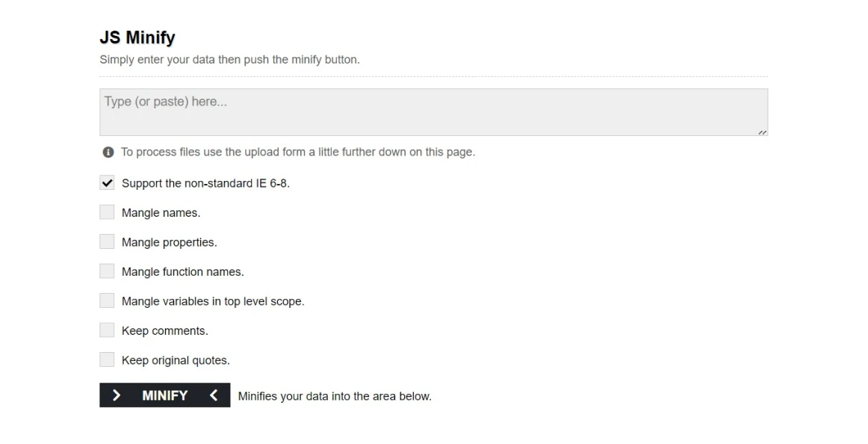Click the info icon beside the upload note
Image resolution: width=868 pixels, height=444 pixels.
click(x=107, y=152)
